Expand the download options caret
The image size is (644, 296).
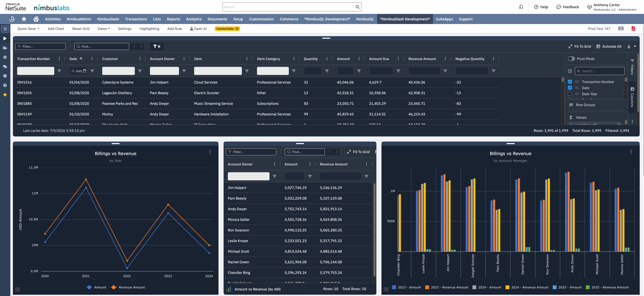pyautogui.click(x=635, y=46)
